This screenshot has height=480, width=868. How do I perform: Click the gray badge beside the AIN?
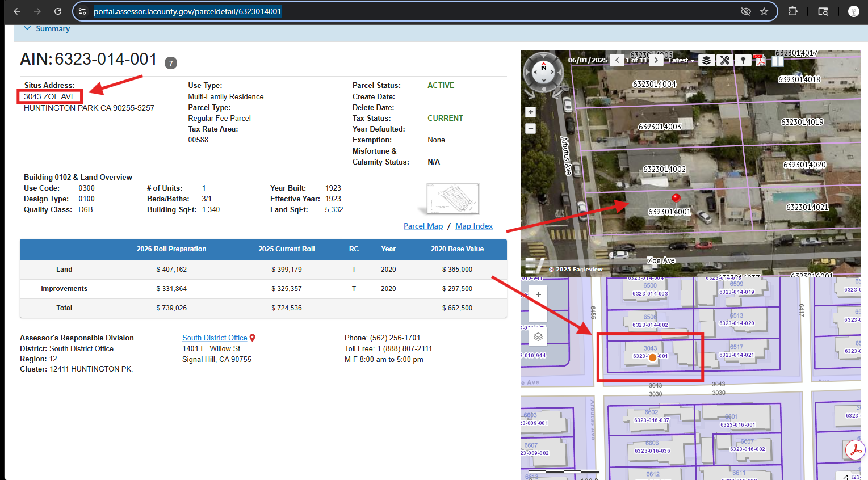click(170, 63)
